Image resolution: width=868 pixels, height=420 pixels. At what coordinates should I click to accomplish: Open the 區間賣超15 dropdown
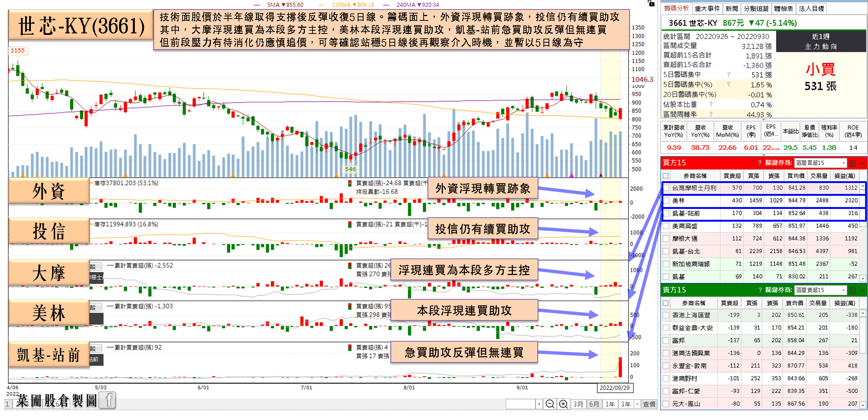(820, 290)
